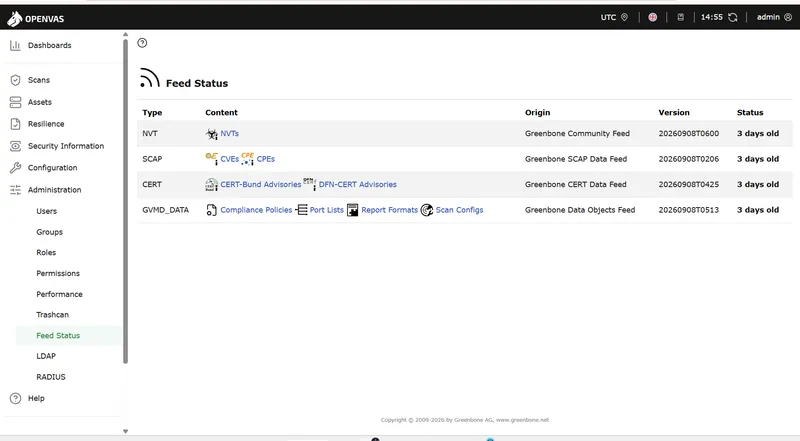
Task: Open the Help menu item
Action: click(x=36, y=398)
